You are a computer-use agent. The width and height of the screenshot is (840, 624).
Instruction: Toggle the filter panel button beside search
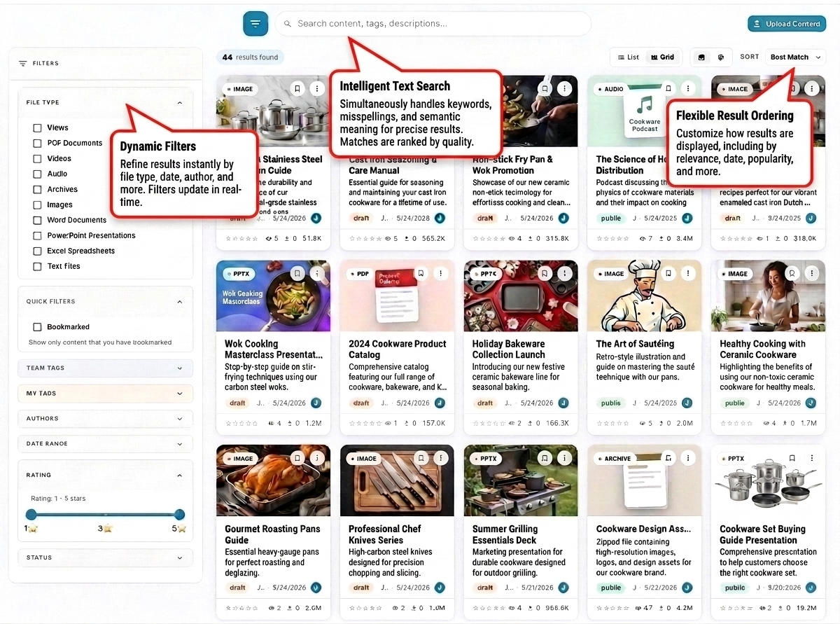(255, 24)
